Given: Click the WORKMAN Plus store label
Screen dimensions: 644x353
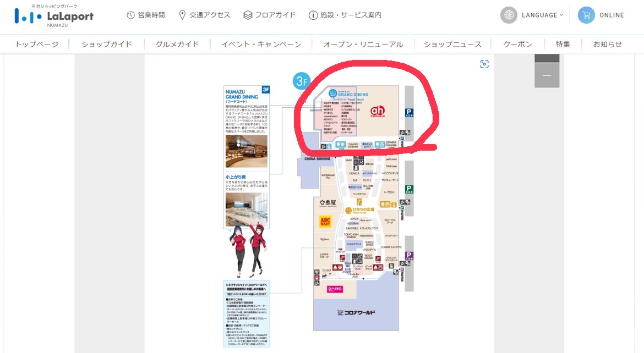Looking at the screenshot, I should pyautogui.click(x=328, y=176).
